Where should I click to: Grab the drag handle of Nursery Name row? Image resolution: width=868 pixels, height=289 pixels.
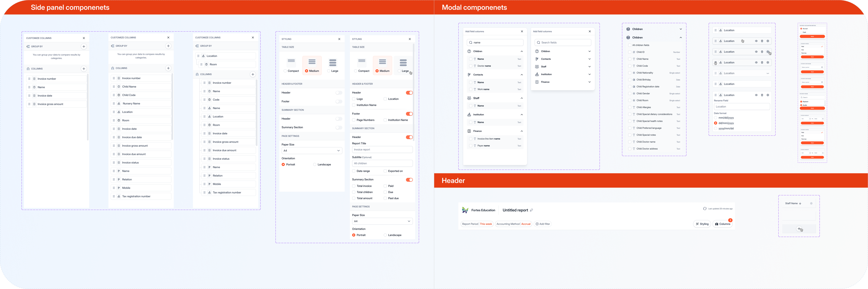click(x=114, y=104)
